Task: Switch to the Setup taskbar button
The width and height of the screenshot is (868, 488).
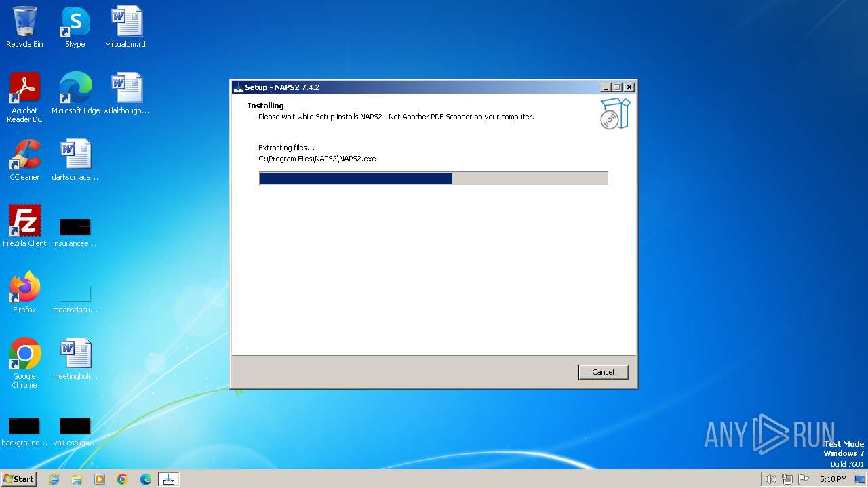Action: click(x=168, y=479)
